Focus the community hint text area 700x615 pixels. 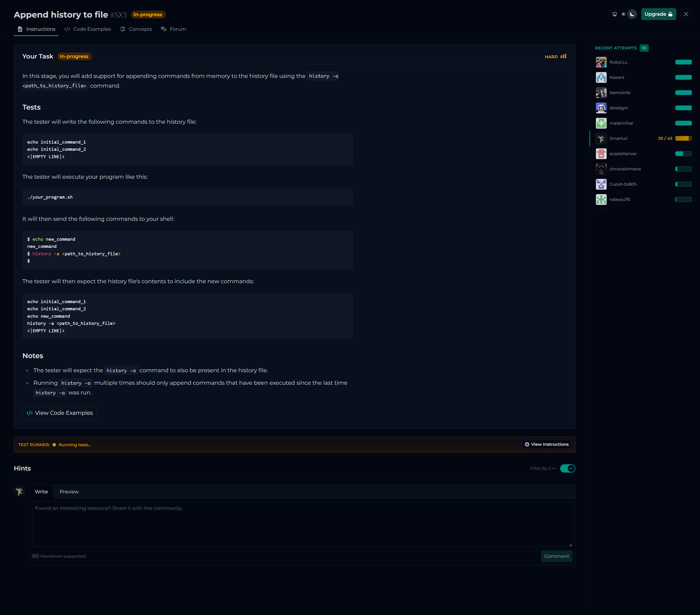coord(302,524)
